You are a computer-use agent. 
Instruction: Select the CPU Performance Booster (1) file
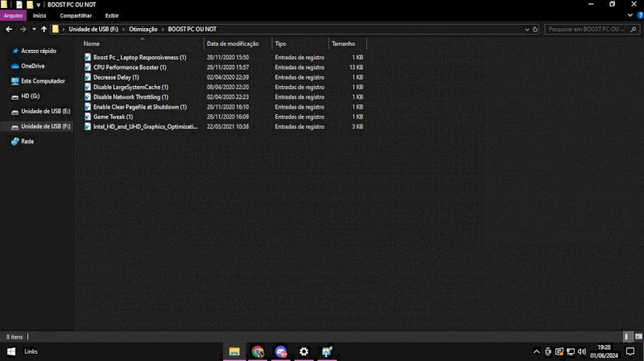[129, 68]
